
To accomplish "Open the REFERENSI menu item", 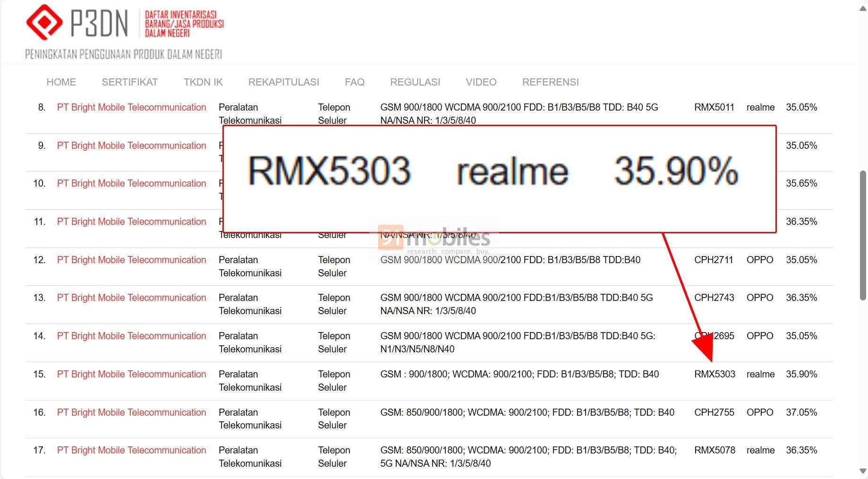I will pos(551,82).
